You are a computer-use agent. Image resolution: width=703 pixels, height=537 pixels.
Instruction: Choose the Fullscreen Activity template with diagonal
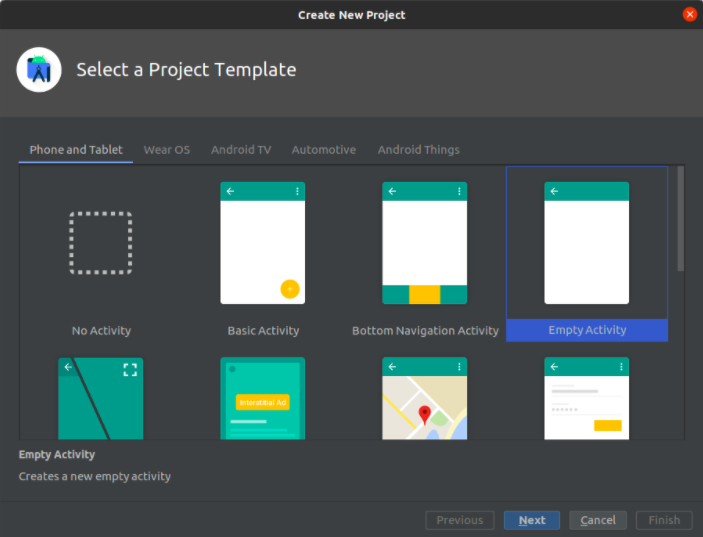point(101,398)
